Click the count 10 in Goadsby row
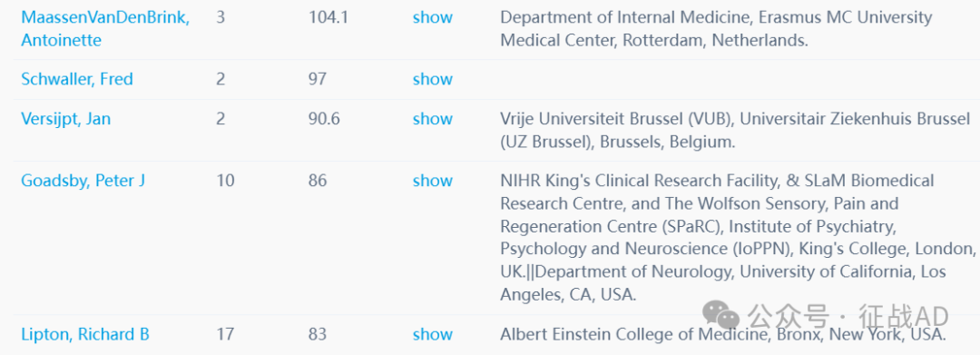 point(225,181)
